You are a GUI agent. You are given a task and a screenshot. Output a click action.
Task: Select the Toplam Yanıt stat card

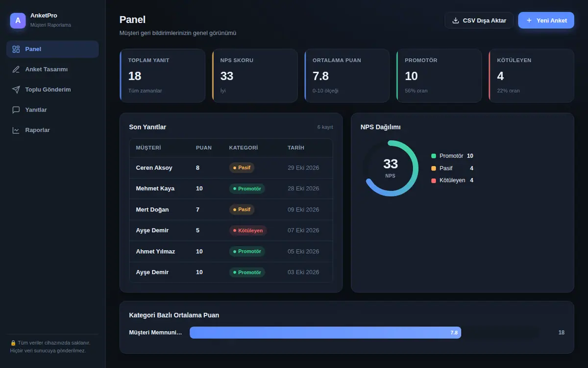coord(162,76)
